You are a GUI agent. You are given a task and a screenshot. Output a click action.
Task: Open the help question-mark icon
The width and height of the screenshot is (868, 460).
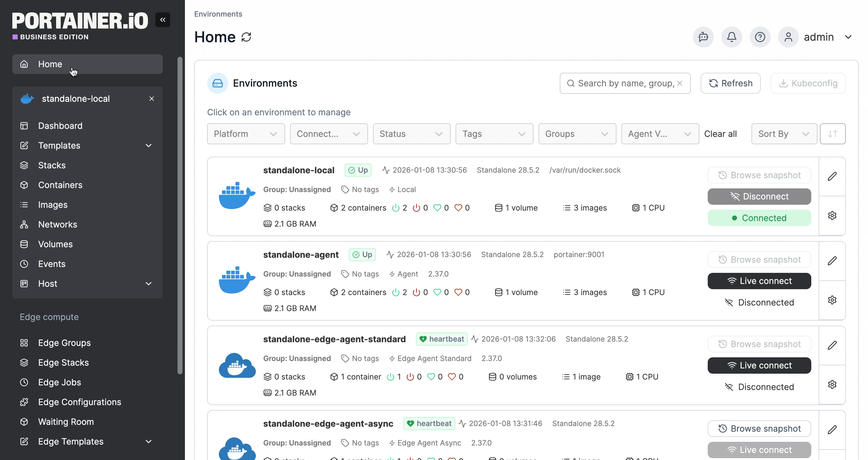[759, 37]
